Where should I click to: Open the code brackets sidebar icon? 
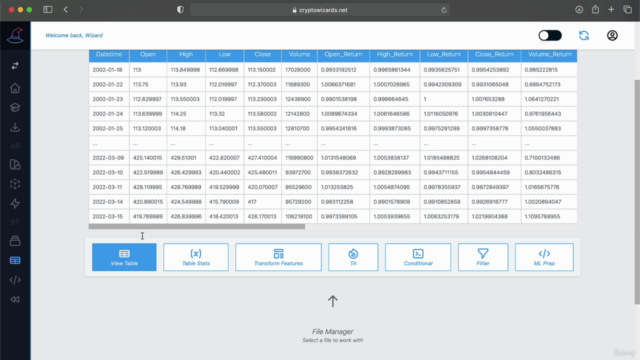coord(15,280)
